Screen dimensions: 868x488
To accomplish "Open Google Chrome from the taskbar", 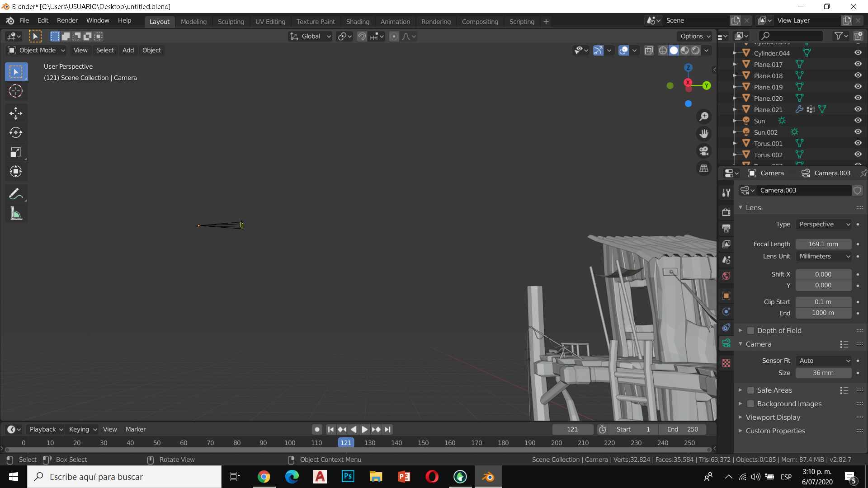I will 264,477.
